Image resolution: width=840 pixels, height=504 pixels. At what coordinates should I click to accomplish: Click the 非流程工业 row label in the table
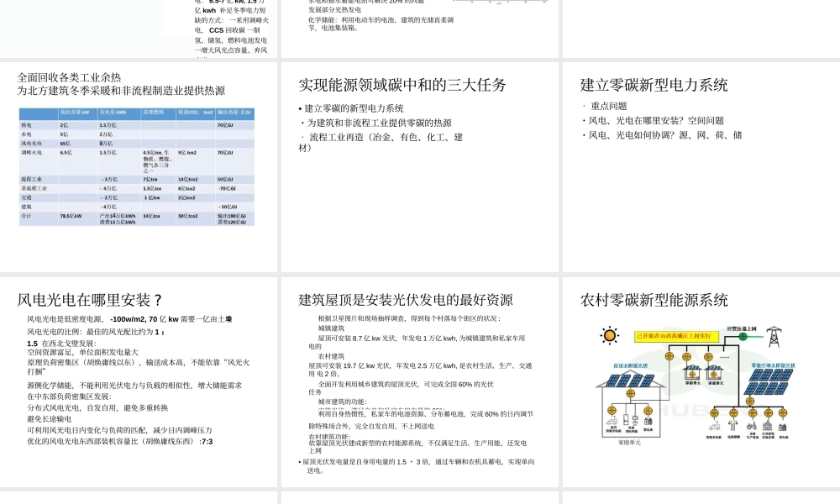(34, 188)
